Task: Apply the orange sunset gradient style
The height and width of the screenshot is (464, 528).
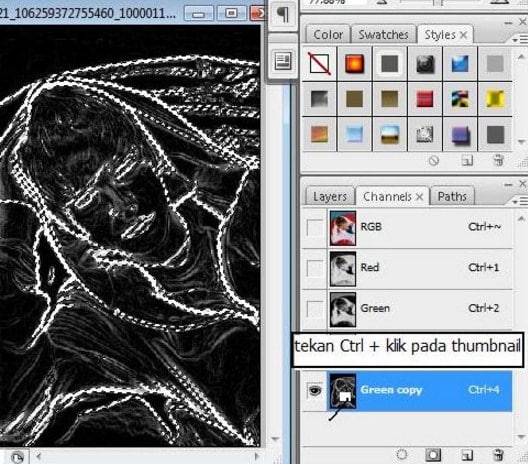Action: click(x=319, y=134)
